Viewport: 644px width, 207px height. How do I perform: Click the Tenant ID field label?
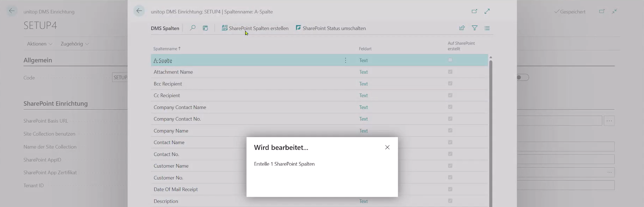pyautogui.click(x=34, y=186)
